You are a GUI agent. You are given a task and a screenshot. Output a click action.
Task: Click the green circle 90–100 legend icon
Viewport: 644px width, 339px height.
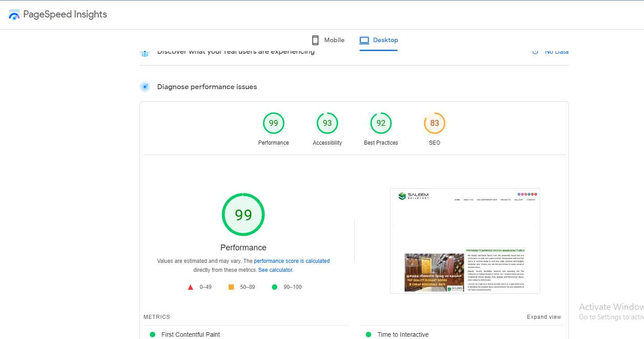coord(275,287)
